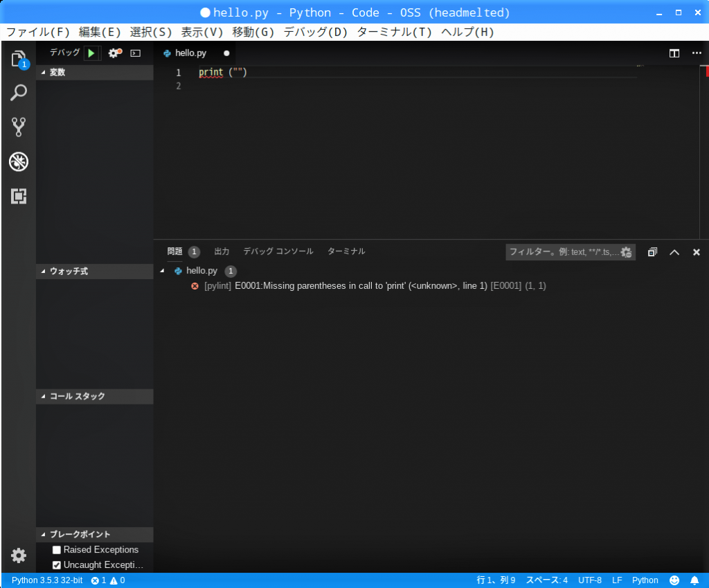Screen dimensions: 709x588
Task: Click the Split Editor icon
Action: pyautogui.click(x=674, y=53)
